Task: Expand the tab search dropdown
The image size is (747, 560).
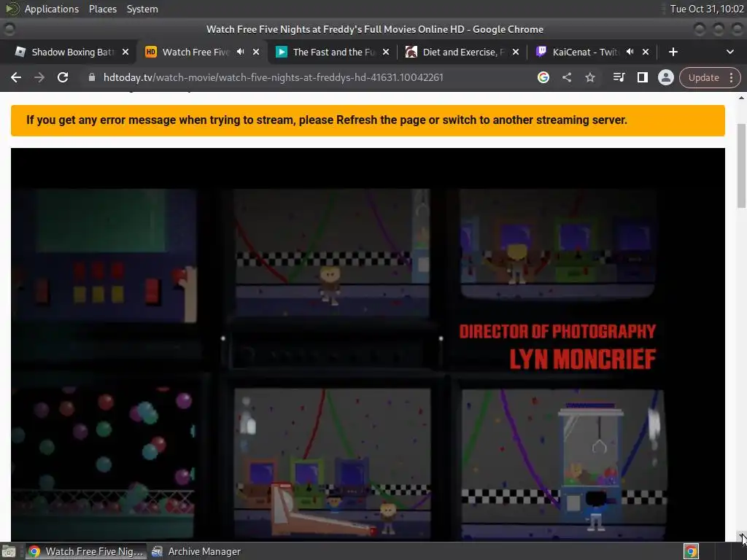Action: [729, 52]
